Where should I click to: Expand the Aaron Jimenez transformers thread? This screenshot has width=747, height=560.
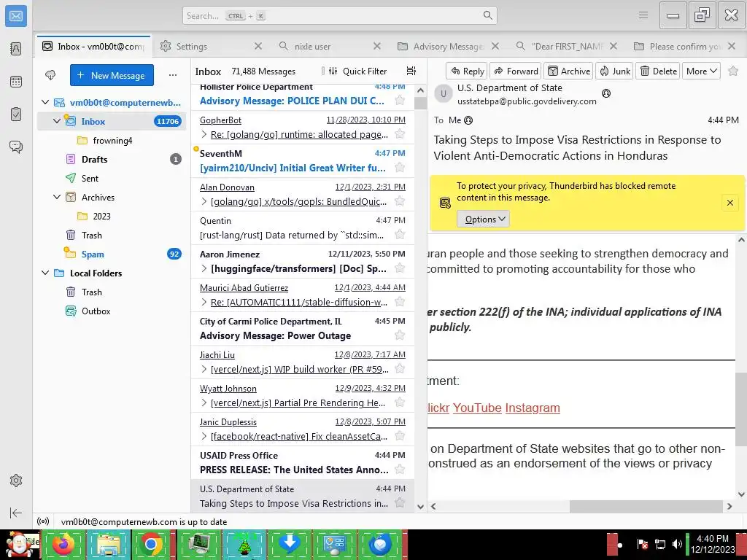click(204, 268)
